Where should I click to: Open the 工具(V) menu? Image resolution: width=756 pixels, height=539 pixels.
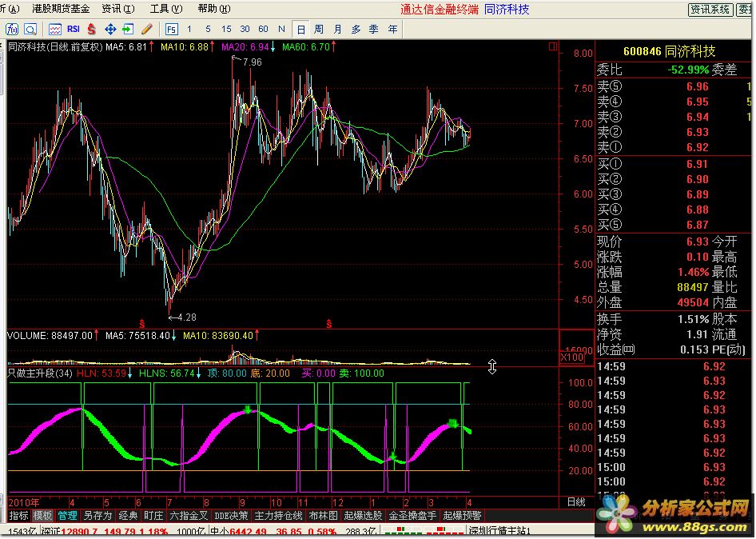[x=166, y=9]
